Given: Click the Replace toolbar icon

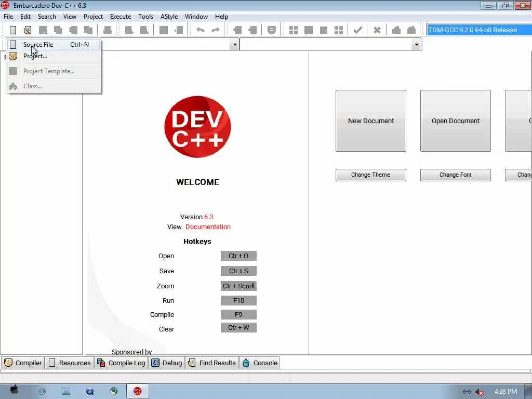Looking at the screenshot, I should 144,30.
